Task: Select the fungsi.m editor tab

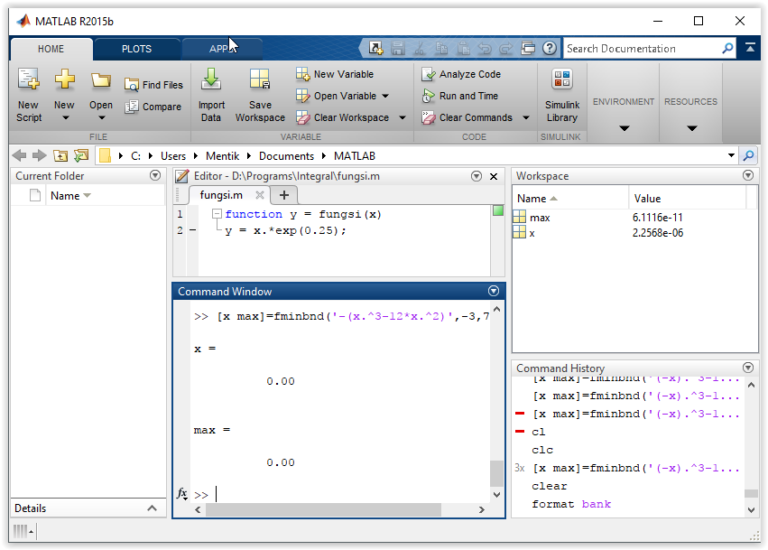Action: (221, 195)
